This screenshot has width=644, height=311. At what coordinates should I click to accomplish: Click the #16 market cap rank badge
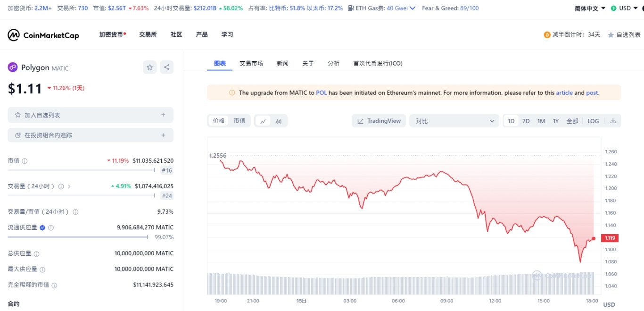tap(167, 170)
